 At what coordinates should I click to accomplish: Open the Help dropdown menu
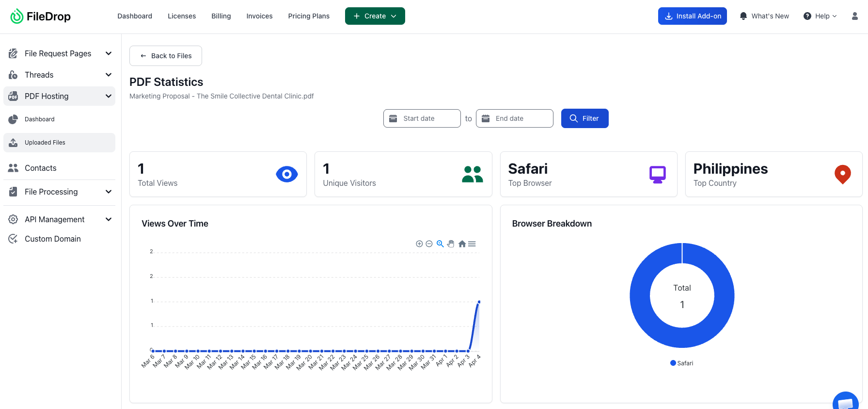(820, 16)
